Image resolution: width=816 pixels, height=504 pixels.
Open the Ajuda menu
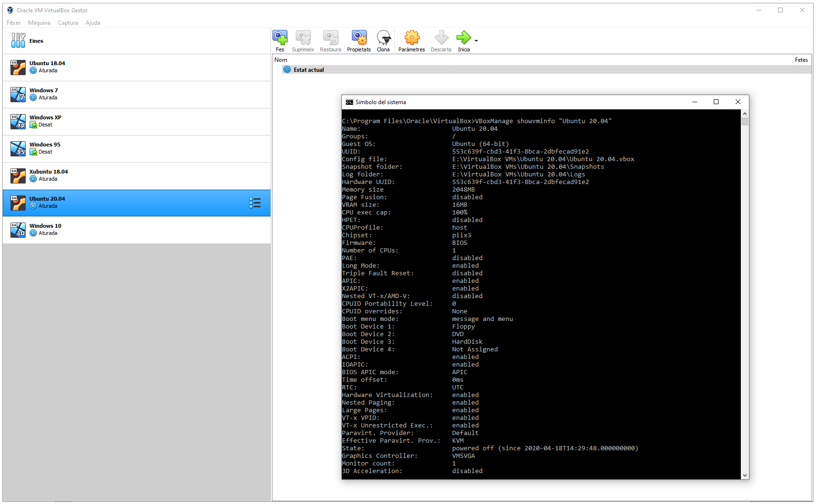click(x=93, y=23)
